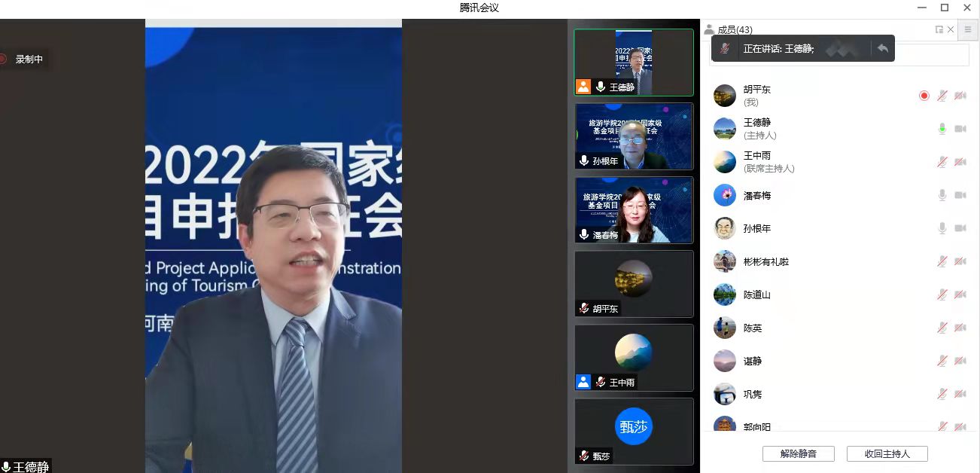Click 收回主持人 button

(887, 453)
